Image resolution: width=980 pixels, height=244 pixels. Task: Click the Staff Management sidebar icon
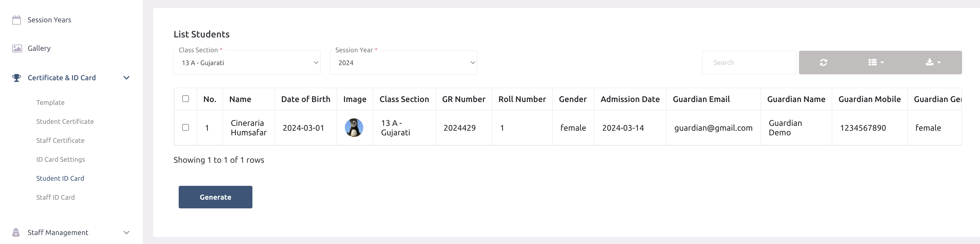[16, 232]
